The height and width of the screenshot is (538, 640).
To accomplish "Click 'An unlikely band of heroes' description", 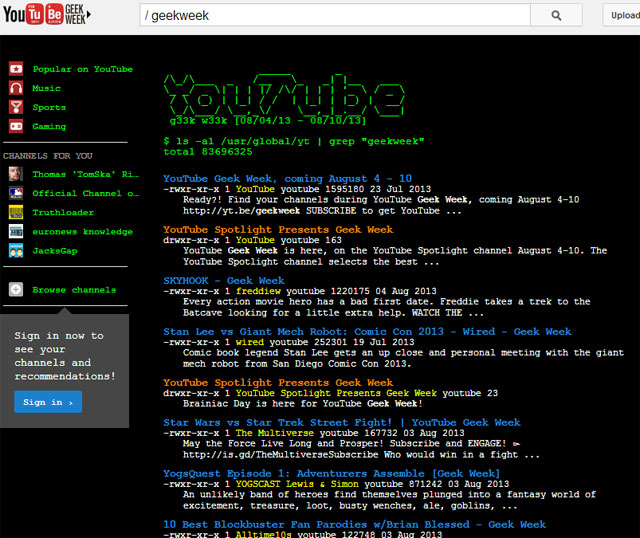I will pyautogui.click(x=389, y=500).
